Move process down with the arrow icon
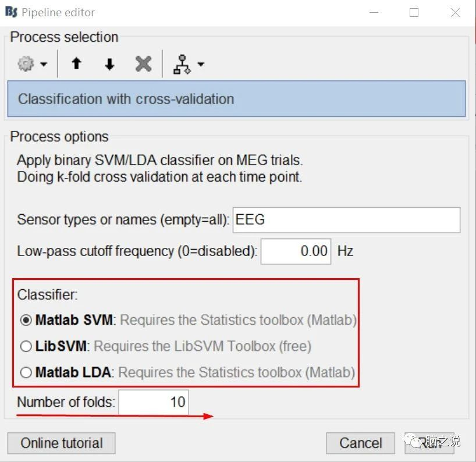 [109, 64]
